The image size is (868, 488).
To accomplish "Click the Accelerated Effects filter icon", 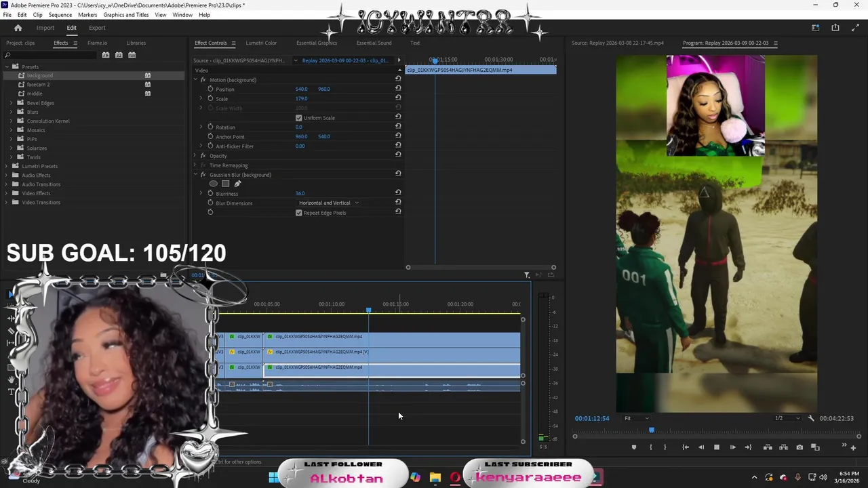I will 106,55.
